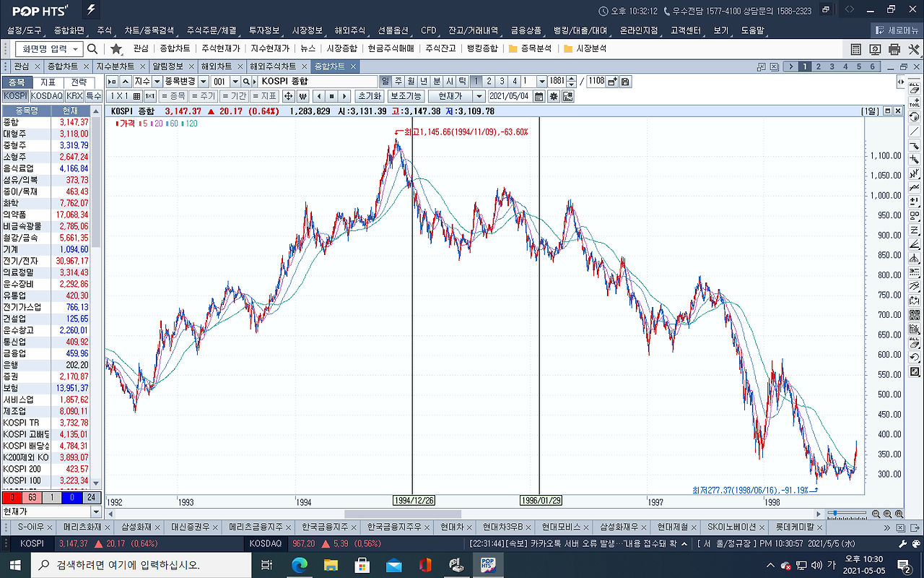Image resolution: width=924 pixels, height=578 pixels.
Task: Toggle the 분 (minute) period button
Action: 437,82
